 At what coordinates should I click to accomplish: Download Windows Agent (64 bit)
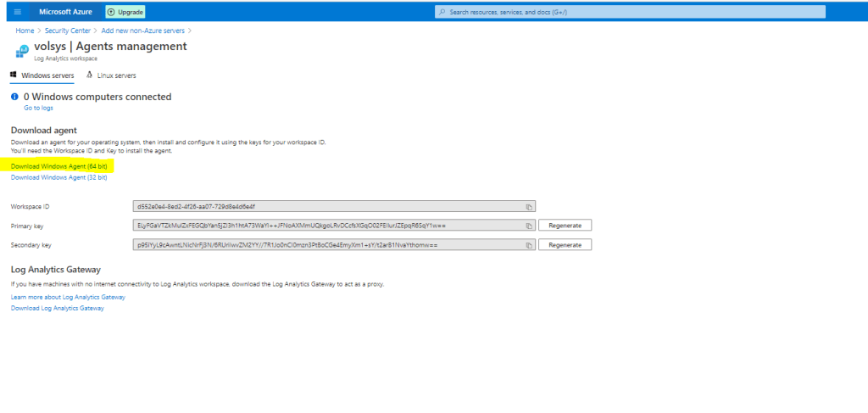click(58, 166)
